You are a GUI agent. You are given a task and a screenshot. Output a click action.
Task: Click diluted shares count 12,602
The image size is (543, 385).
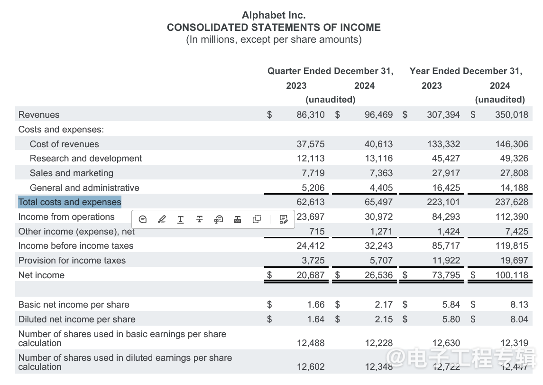click(x=311, y=367)
